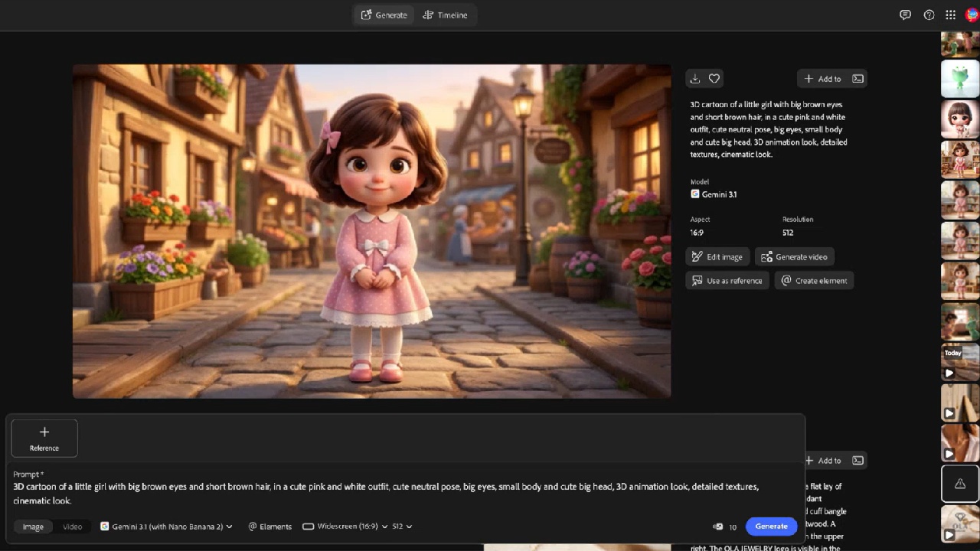Click the Edit image button
Viewport: 980px width, 551px height.
click(x=717, y=257)
